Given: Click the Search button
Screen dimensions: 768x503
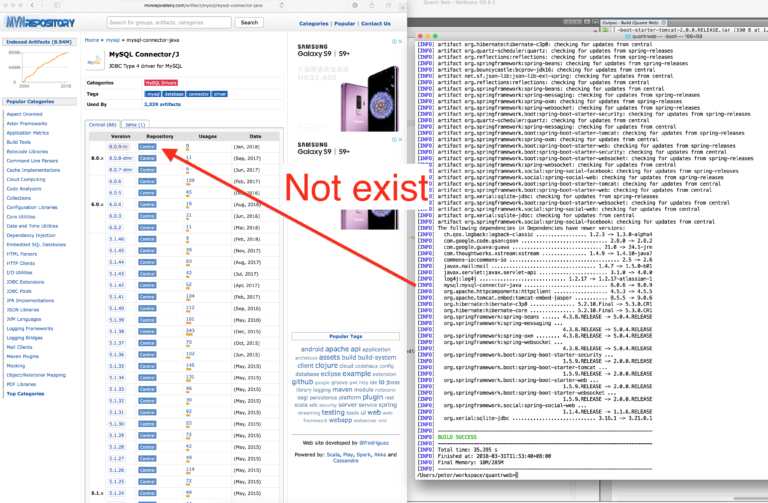Looking at the screenshot, I should [249, 23].
